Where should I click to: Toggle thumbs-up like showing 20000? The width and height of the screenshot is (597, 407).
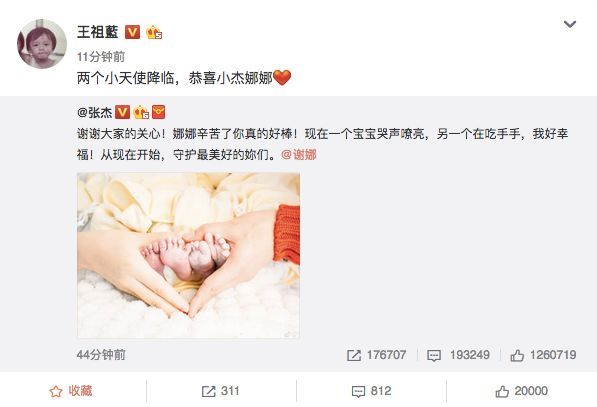click(522, 391)
